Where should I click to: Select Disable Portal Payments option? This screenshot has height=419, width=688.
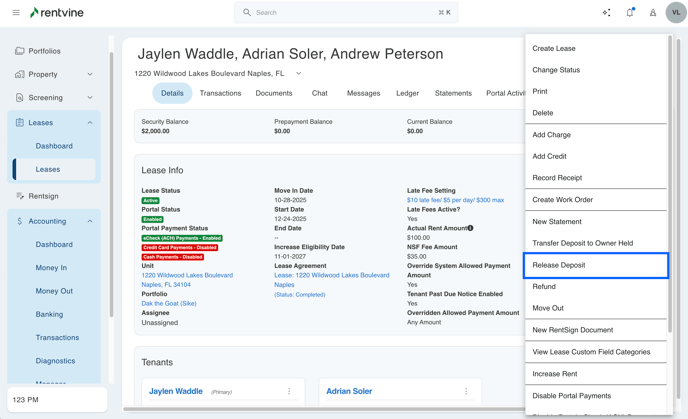click(x=571, y=396)
